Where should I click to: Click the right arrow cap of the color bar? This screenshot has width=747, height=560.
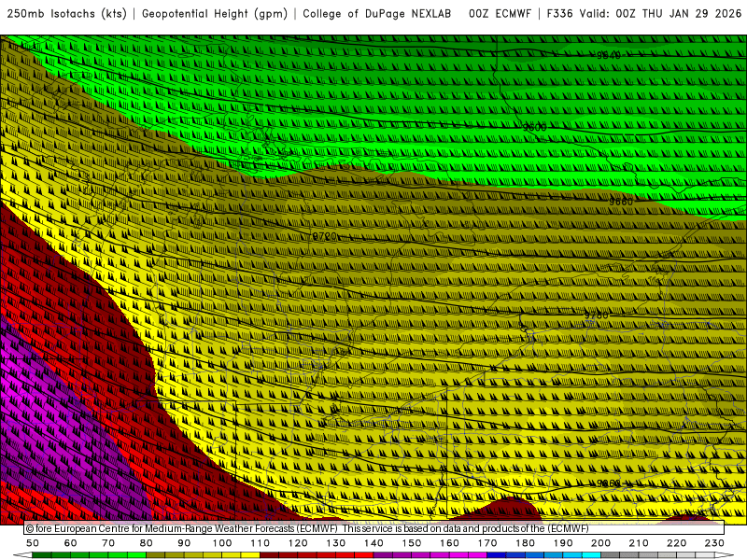725,555
